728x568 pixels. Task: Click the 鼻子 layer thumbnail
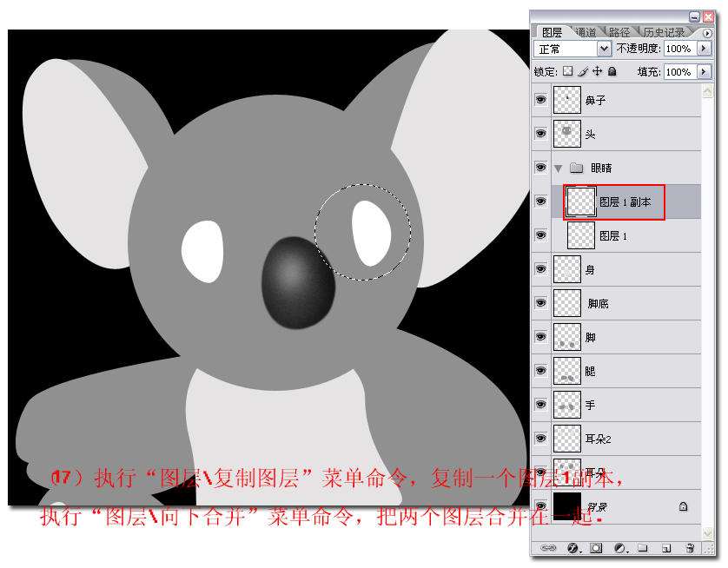567,100
